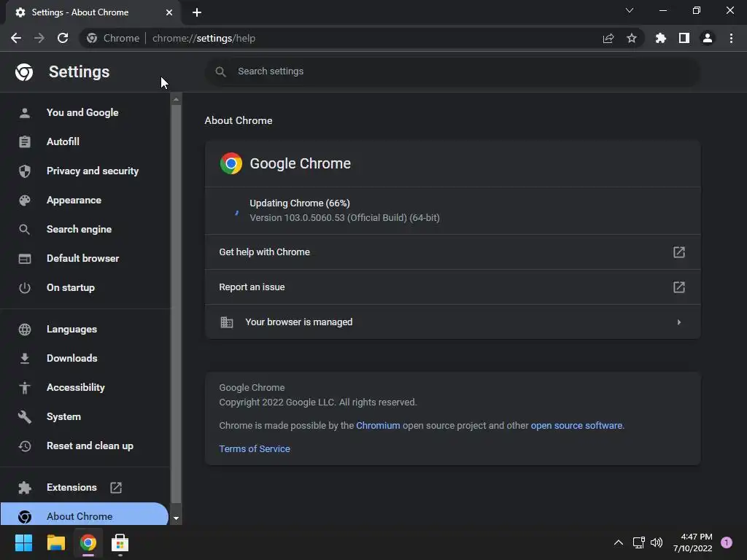Click the address bar URL chrome://settings/help
Image resolution: width=747 pixels, height=560 pixels.
204,38
